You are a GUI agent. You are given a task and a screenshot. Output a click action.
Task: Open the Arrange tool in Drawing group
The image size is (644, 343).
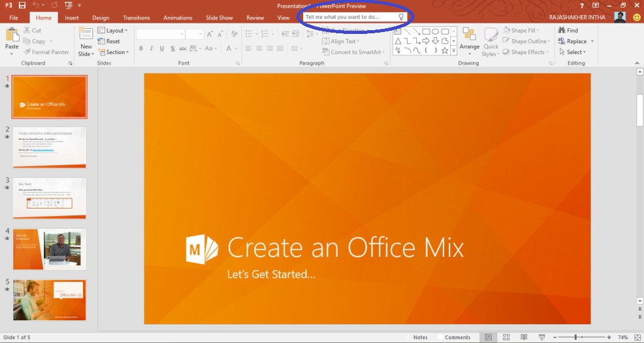click(469, 39)
